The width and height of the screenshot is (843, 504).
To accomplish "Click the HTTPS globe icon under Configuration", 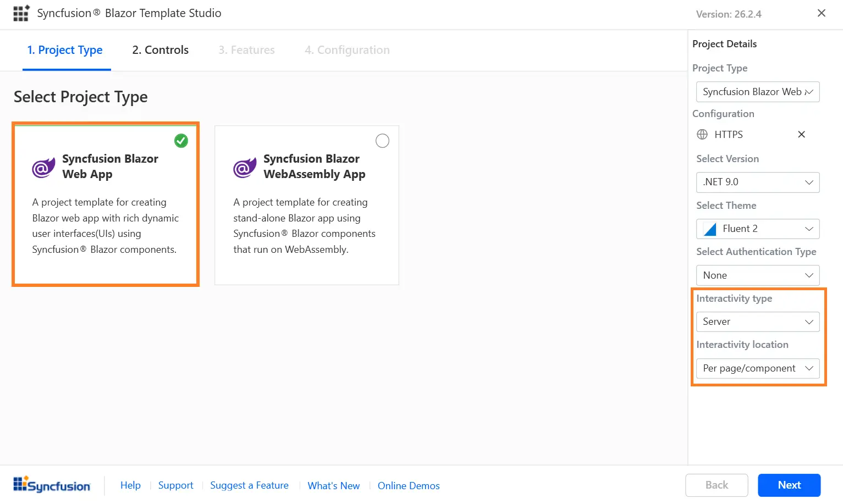I will pos(702,134).
